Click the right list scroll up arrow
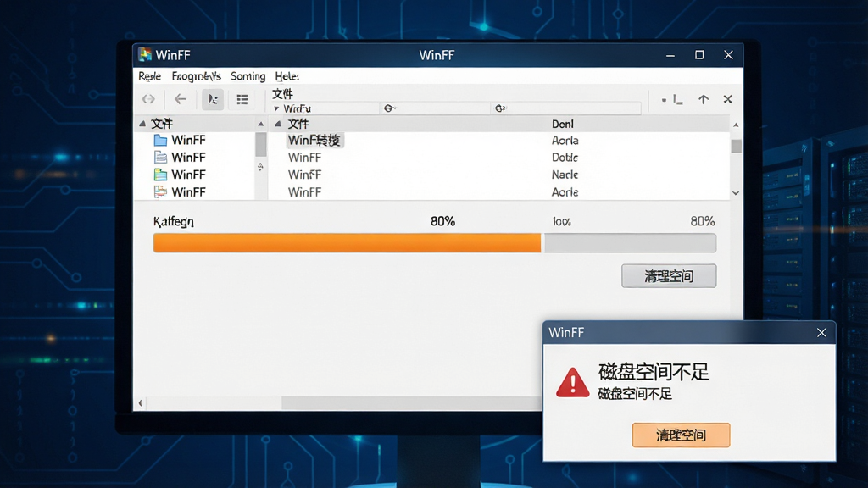868x488 pixels. [736, 125]
